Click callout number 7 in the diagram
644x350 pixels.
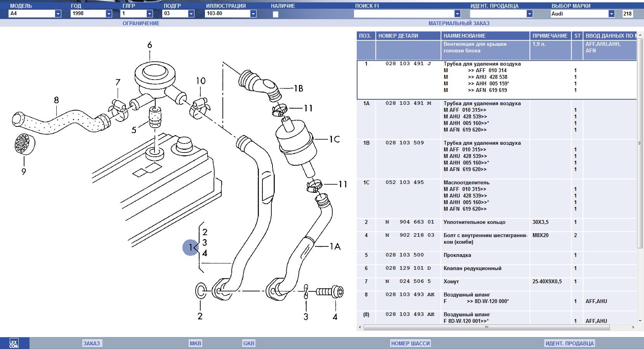pyautogui.click(x=118, y=82)
